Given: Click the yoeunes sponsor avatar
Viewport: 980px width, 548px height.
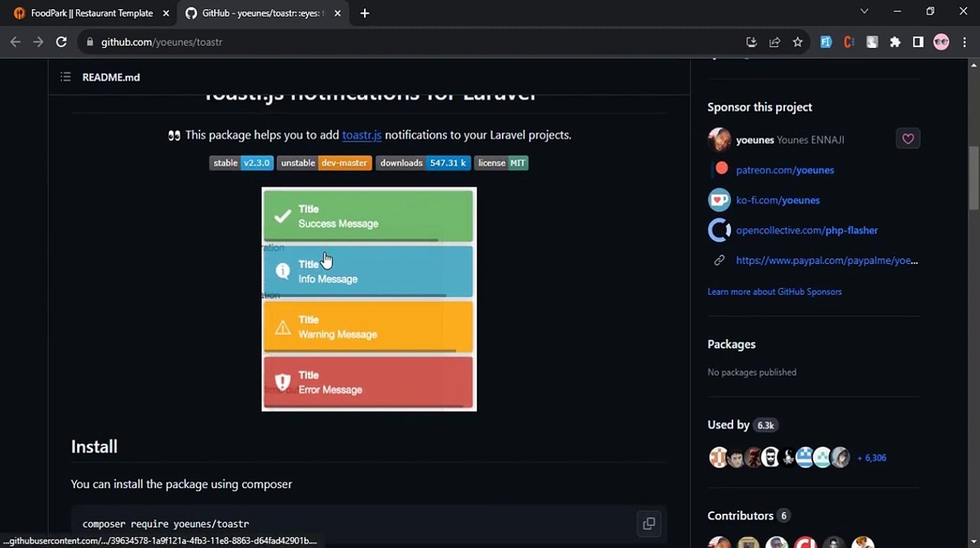Looking at the screenshot, I should tap(720, 139).
